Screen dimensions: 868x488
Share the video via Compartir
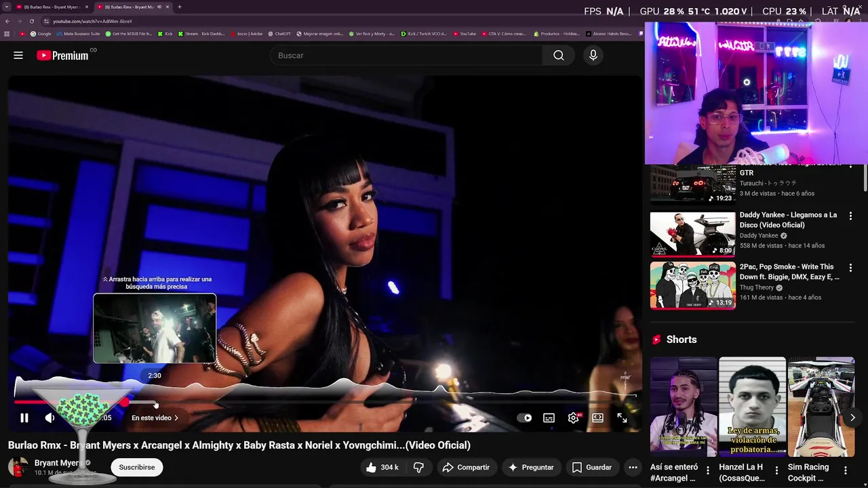[466, 468]
